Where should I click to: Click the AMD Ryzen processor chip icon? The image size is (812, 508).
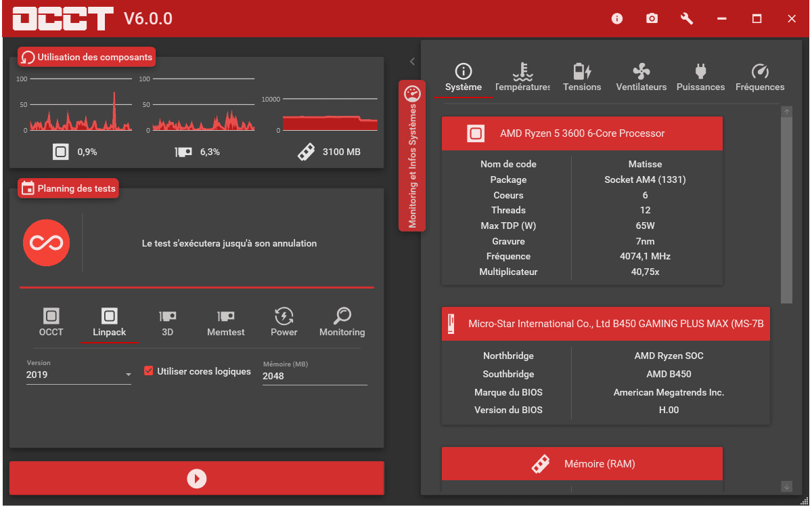[476, 133]
